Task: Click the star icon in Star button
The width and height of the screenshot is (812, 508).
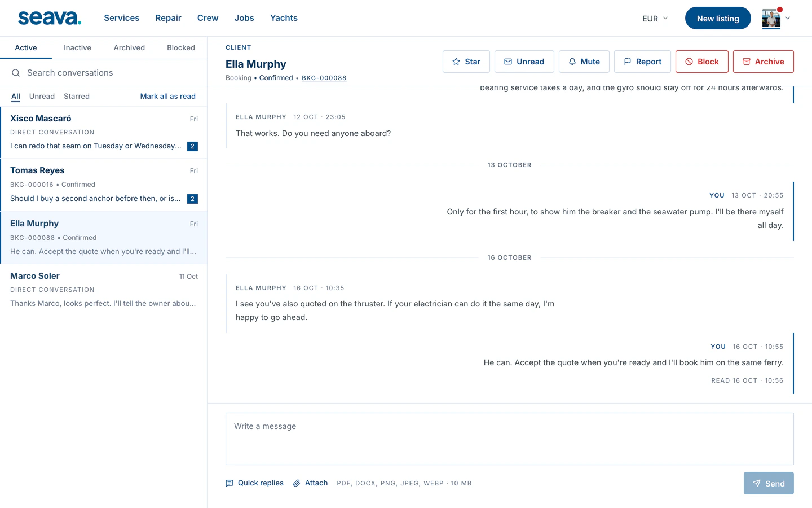Action: [x=456, y=62]
